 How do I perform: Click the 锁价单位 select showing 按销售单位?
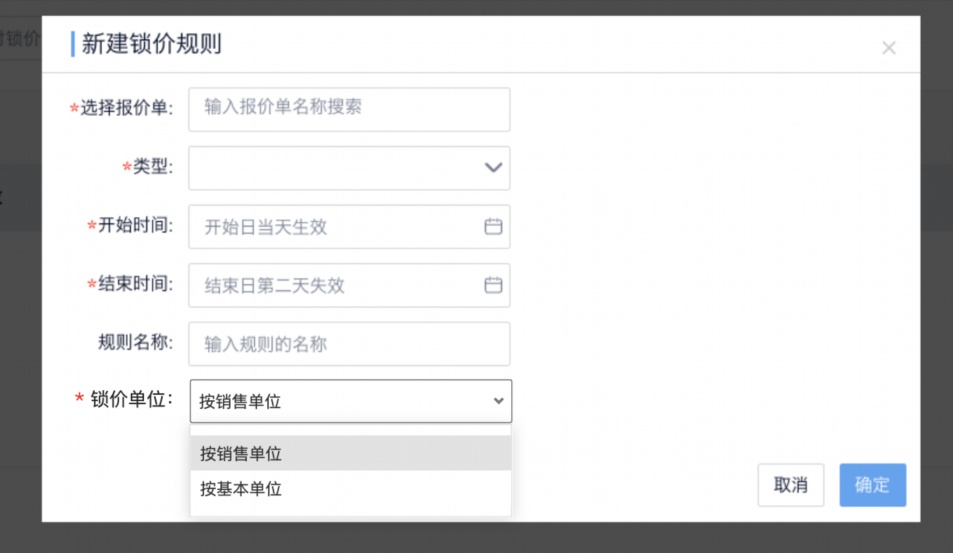click(x=340, y=401)
